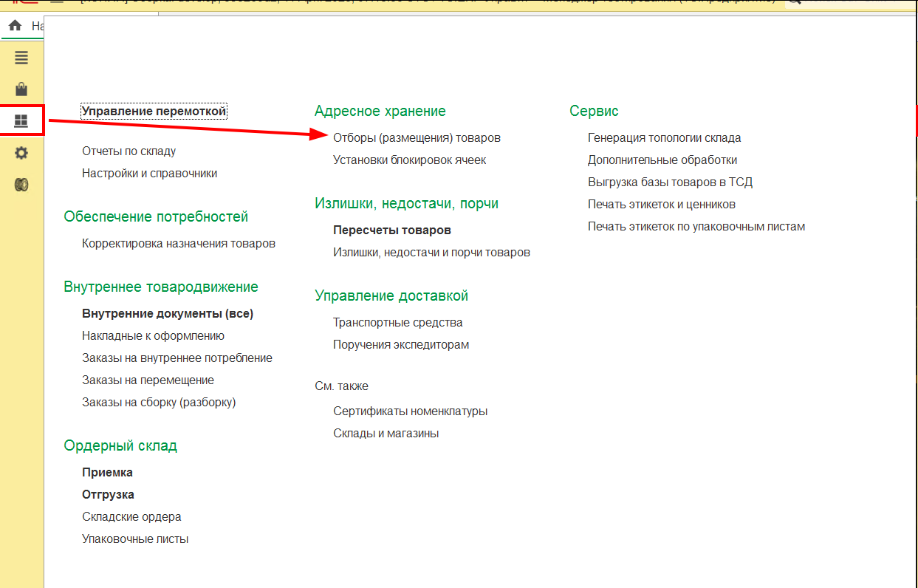918x588 pixels.
Task: Open Выгрузка базы товаров в ТСД
Action: tap(671, 182)
